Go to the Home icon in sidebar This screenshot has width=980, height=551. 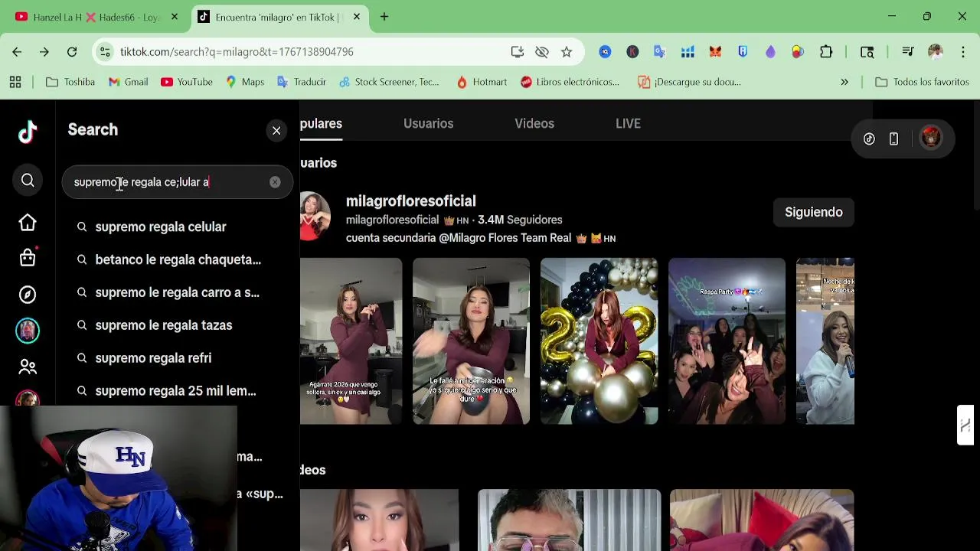28,223
